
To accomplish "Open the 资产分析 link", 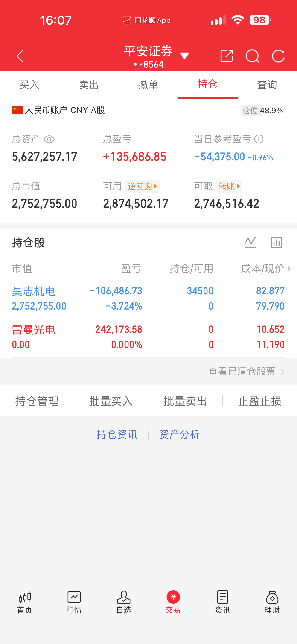I will (x=180, y=434).
